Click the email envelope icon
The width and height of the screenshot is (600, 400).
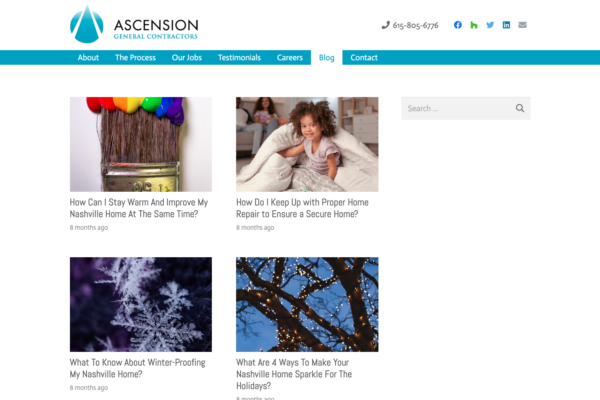coord(522,25)
